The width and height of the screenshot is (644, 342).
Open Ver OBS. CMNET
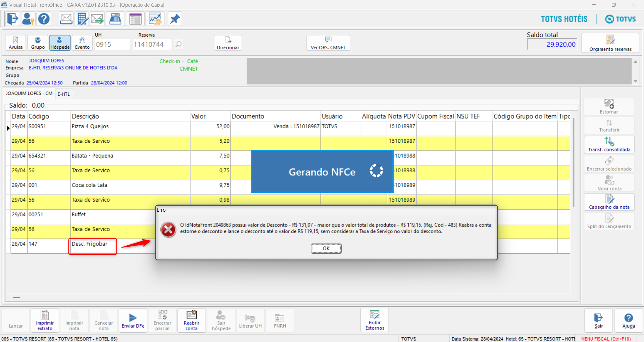pyautogui.click(x=328, y=43)
